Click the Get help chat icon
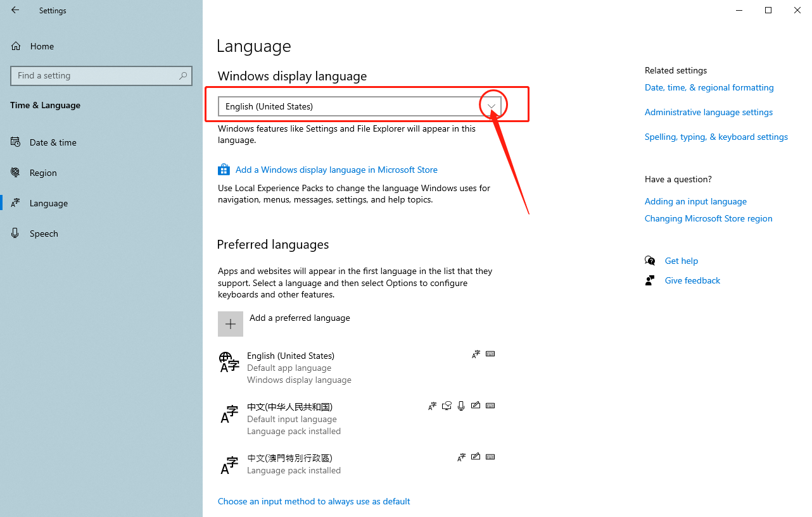The width and height of the screenshot is (812, 517). (650, 261)
